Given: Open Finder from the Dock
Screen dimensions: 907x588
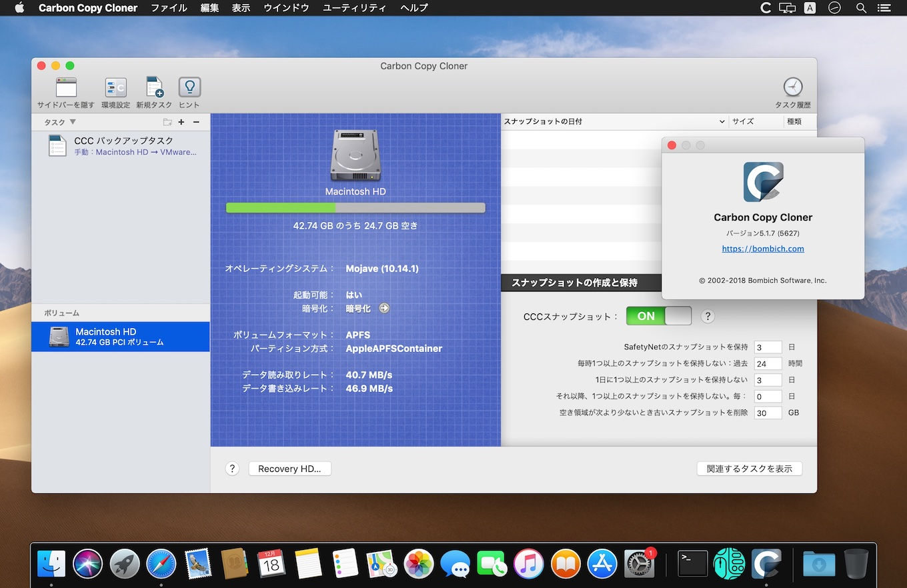Looking at the screenshot, I should point(51,563).
